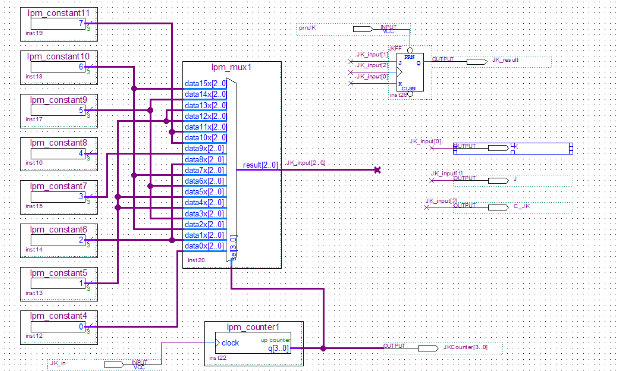The image size is (618, 371).
Task: Select the result[2..0] output port label
Action: (261, 165)
